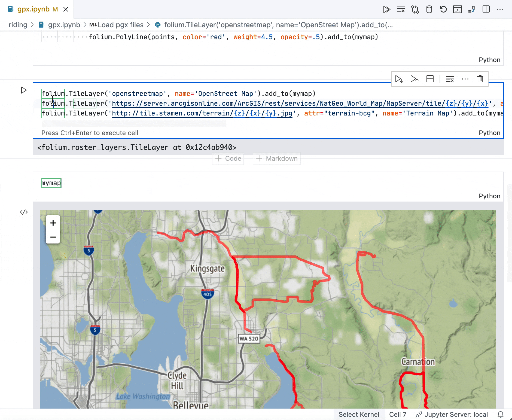Restart the notebook kernel
This screenshot has height=420, width=512.
[x=443, y=10]
